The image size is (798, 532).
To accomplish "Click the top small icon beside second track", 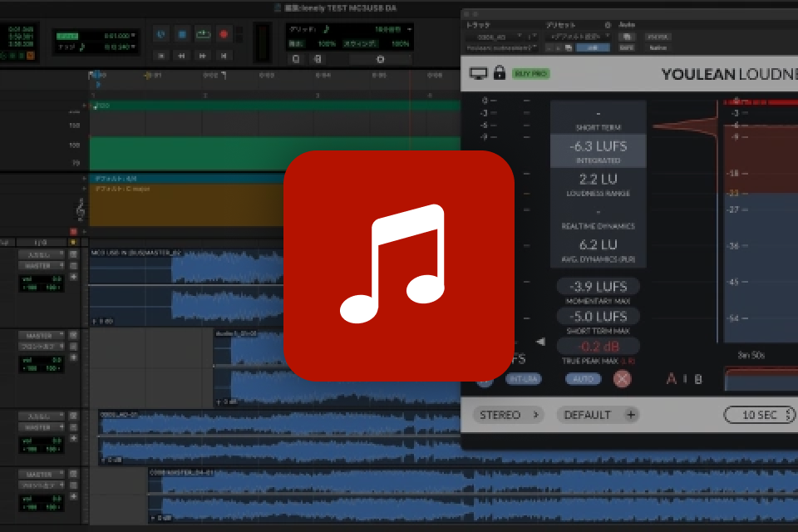I will pyautogui.click(x=73, y=335).
